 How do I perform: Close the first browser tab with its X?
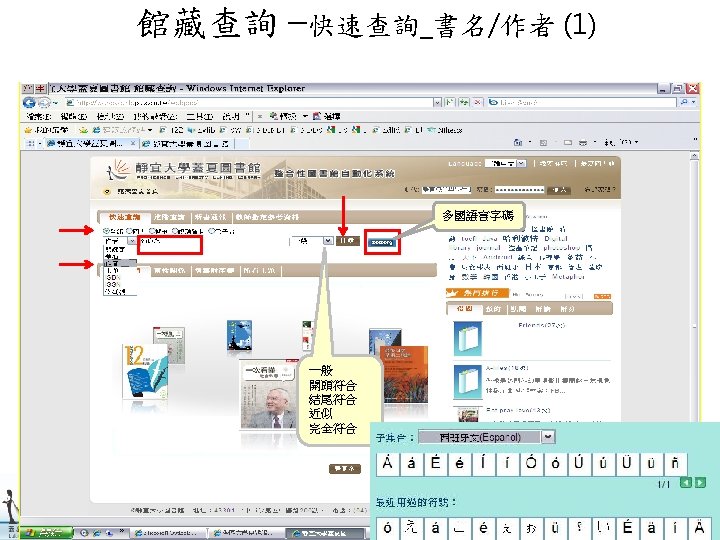tap(133, 143)
